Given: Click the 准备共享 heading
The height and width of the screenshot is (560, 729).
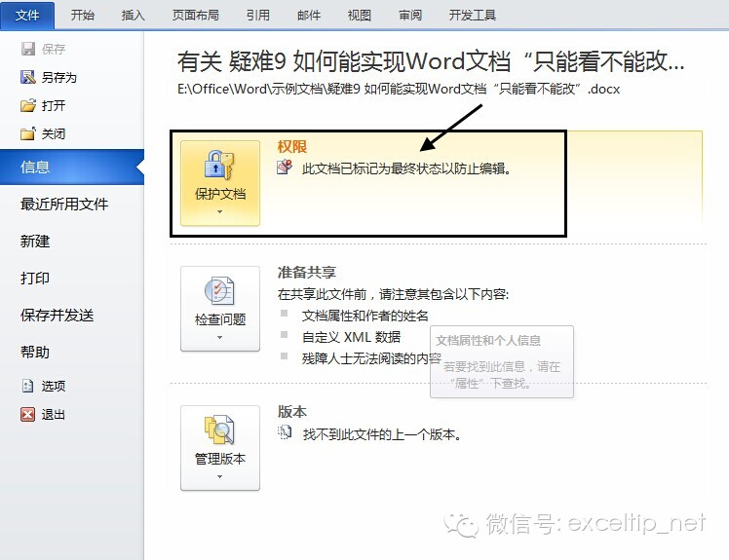Looking at the screenshot, I should (307, 273).
